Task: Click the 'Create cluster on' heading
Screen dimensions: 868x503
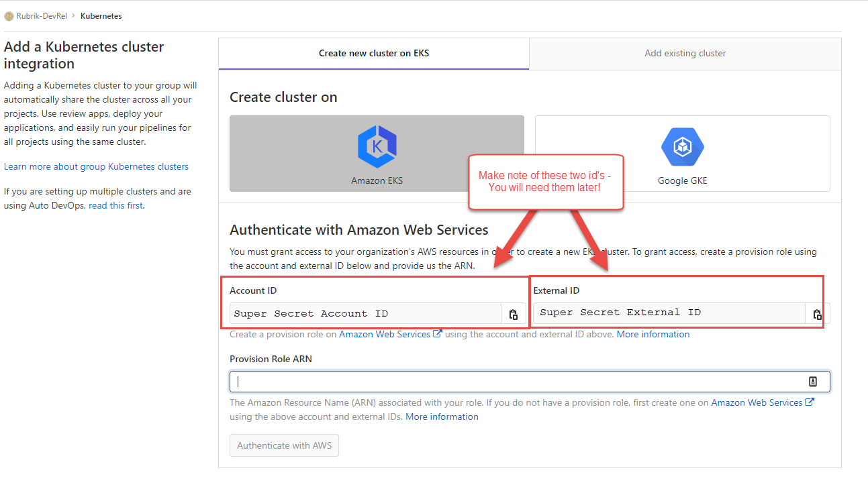Action: click(x=283, y=97)
